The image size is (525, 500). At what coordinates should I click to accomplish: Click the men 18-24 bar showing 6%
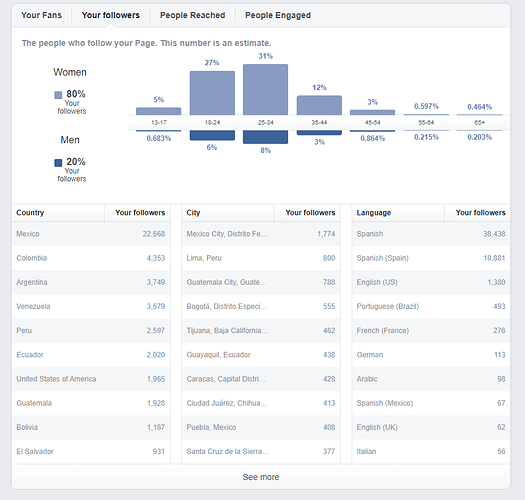pyautogui.click(x=212, y=135)
